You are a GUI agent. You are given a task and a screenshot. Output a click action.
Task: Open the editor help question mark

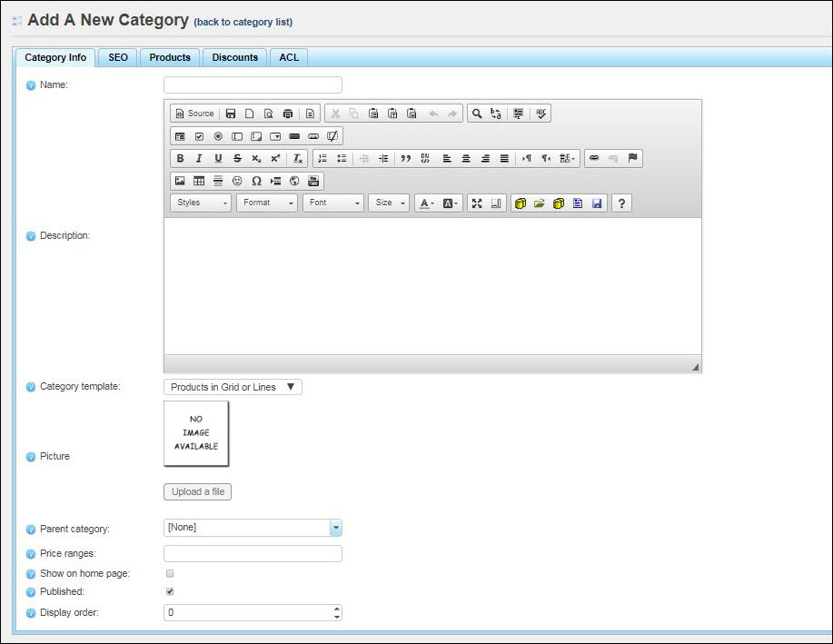621,203
